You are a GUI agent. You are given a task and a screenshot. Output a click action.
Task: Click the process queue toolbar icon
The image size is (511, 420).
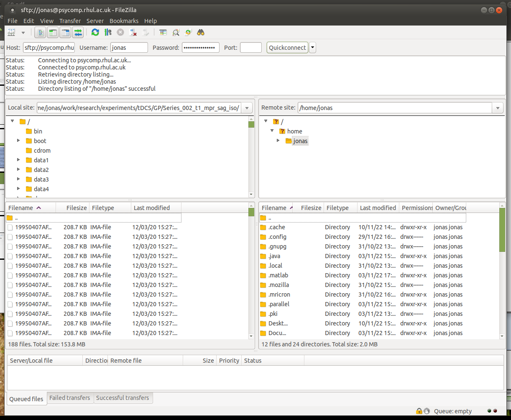click(x=108, y=32)
